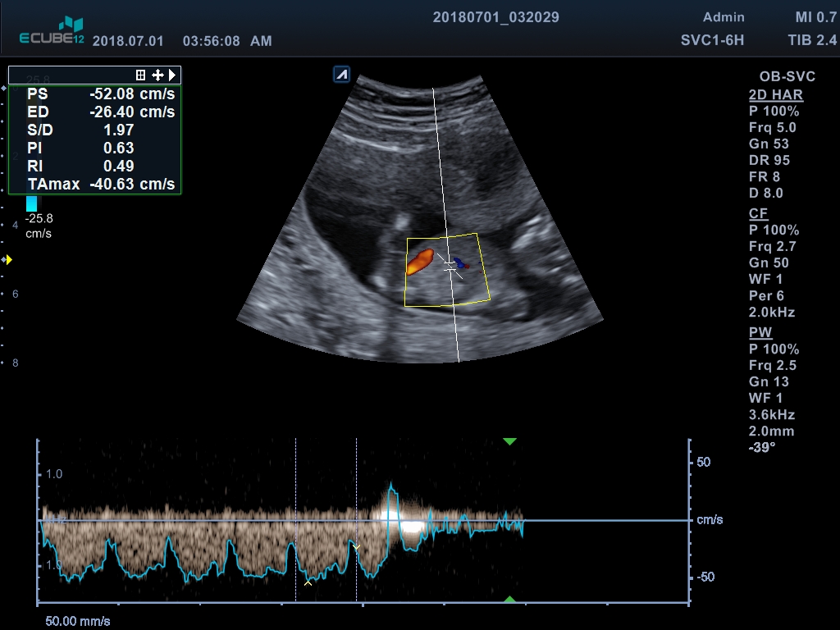Click the probe orientation marker above the sector
Screen dimensions: 840x630
342,75
